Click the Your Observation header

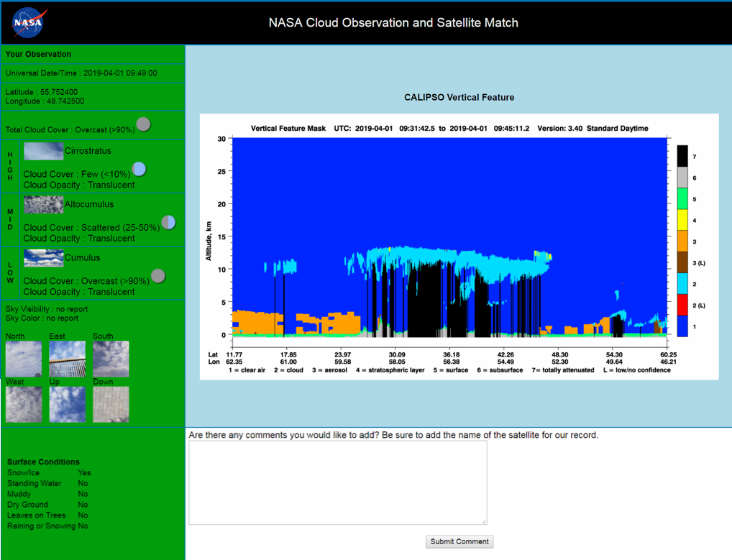point(38,54)
